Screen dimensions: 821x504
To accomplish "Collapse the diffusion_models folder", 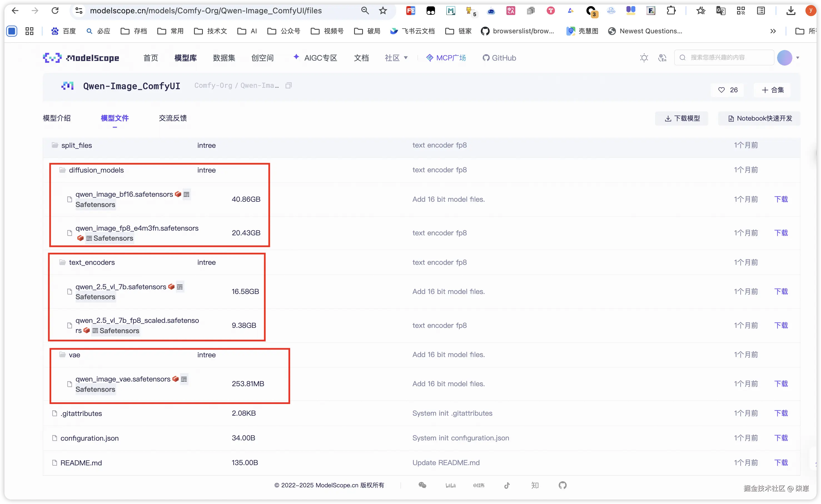I will pos(96,170).
